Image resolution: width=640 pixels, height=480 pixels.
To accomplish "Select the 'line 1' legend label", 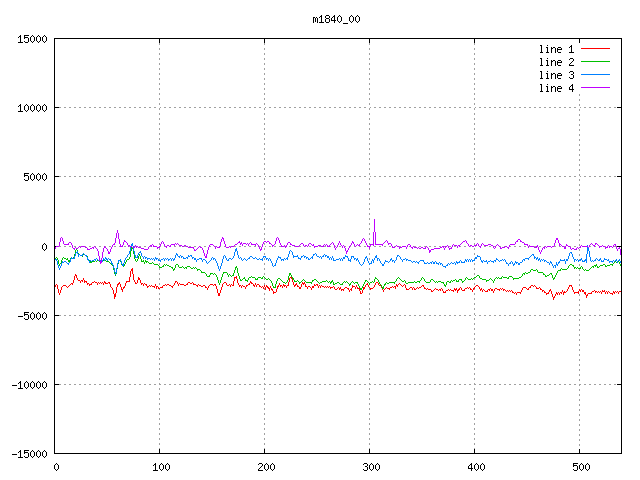I will (556, 49).
